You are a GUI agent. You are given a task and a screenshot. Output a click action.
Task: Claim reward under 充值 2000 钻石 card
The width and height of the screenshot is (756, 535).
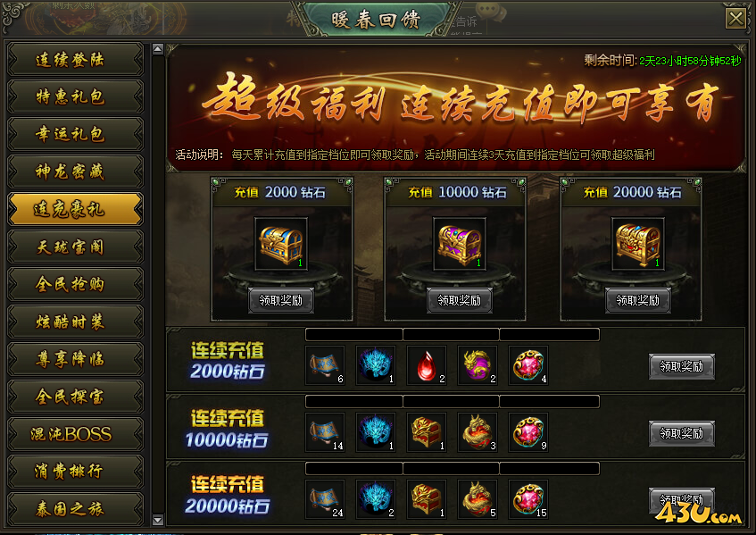281,300
